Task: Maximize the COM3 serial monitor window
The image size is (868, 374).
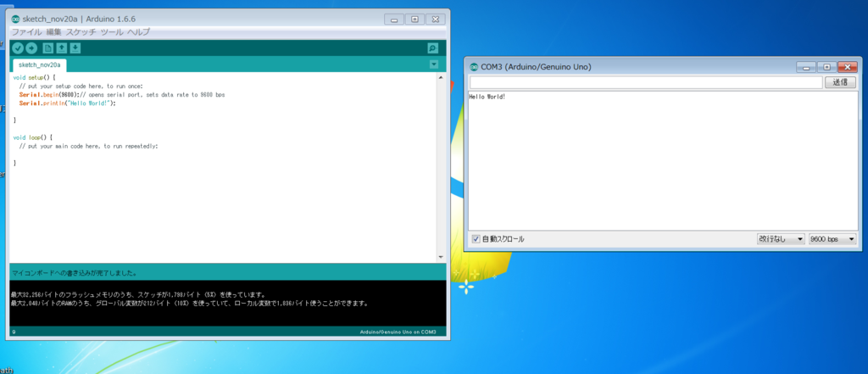Action: pos(826,68)
